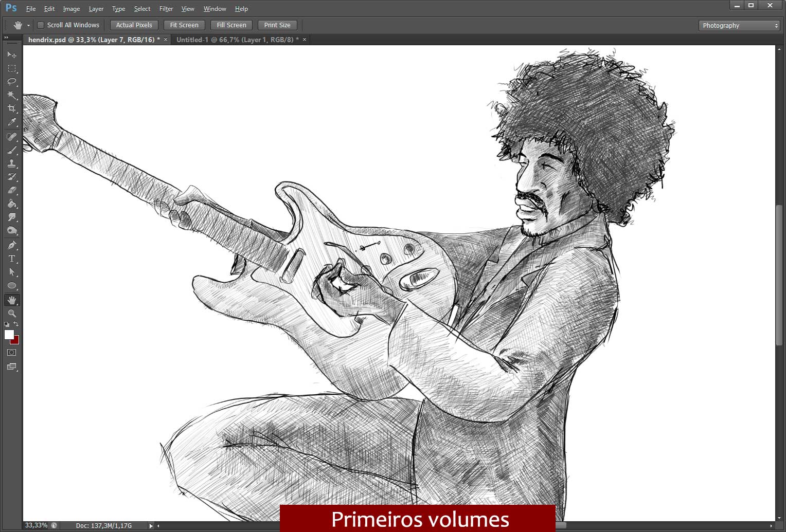786x532 pixels.
Task: Select the Zoom tool
Action: [12, 313]
